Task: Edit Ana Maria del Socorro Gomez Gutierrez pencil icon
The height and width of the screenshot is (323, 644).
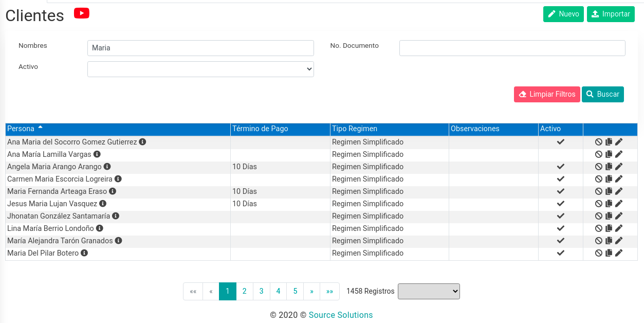Action: [619, 142]
